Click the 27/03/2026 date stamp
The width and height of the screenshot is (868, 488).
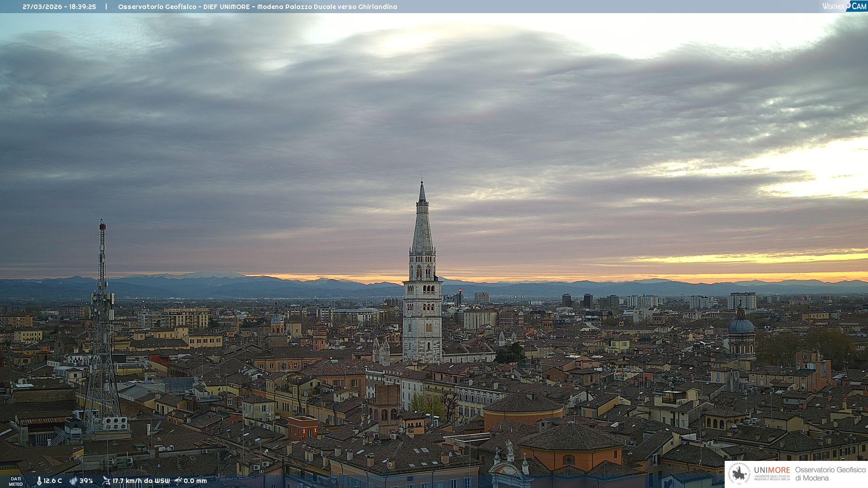(x=42, y=7)
